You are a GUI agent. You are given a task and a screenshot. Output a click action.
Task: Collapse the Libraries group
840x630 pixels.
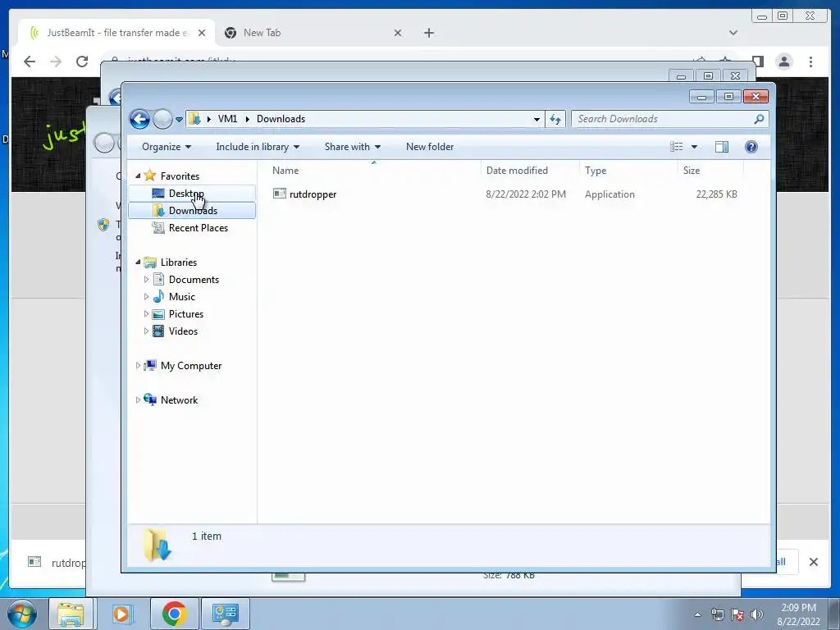click(138, 262)
